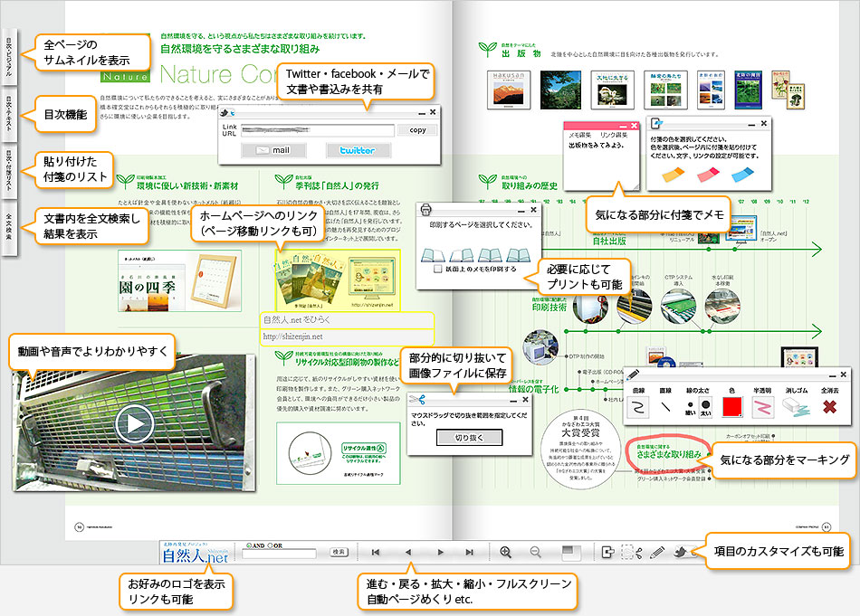Share by clicking the mail button

point(273,150)
